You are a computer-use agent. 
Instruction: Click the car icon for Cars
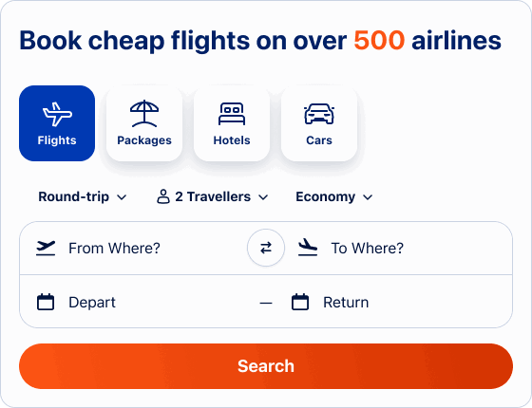pyautogui.click(x=319, y=114)
